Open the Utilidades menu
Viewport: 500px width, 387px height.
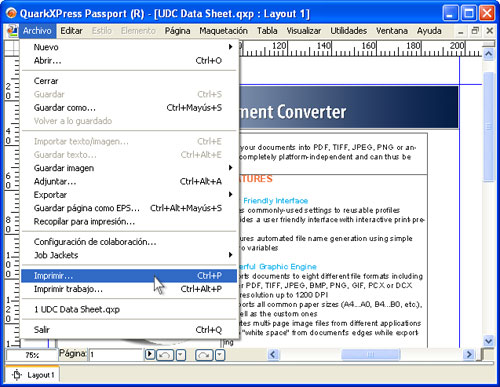tap(348, 31)
